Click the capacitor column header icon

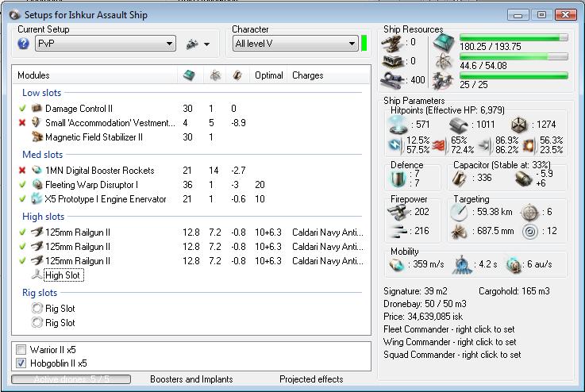coord(237,75)
